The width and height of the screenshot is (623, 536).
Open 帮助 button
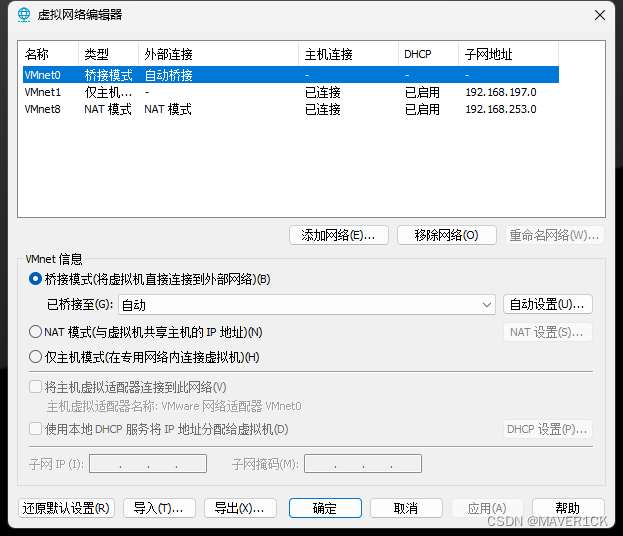(568, 508)
